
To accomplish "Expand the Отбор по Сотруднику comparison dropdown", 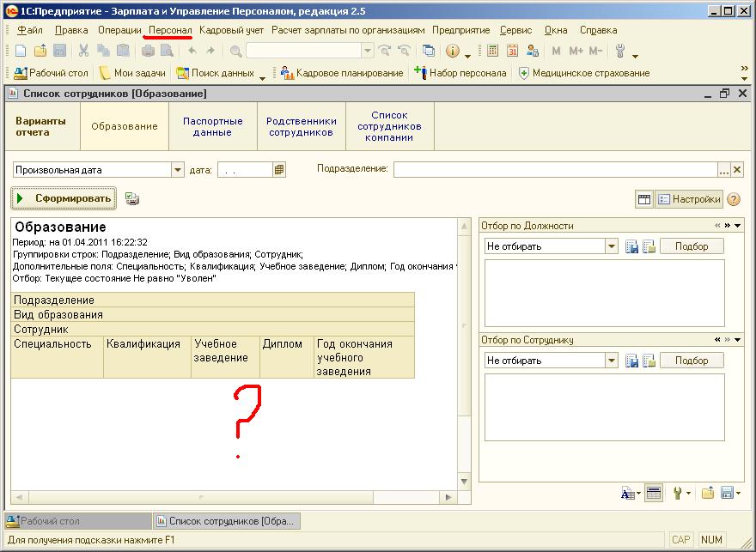I will (612, 361).
